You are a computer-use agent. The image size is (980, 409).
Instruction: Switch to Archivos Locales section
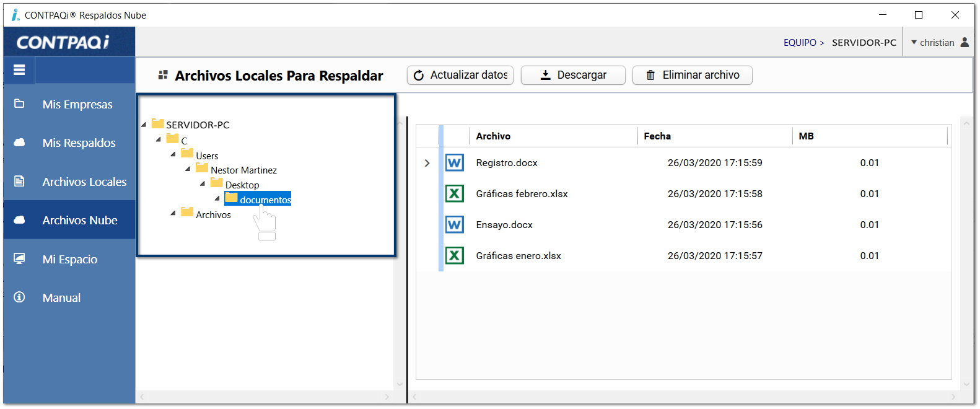coord(84,182)
